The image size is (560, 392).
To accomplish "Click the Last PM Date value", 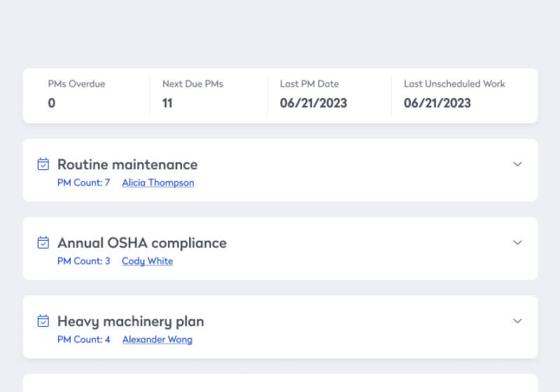I will tap(313, 104).
